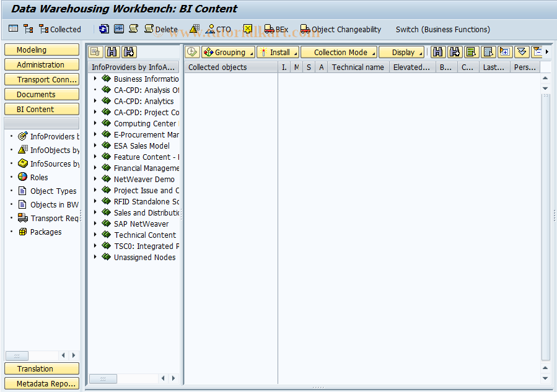The height and width of the screenshot is (392, 557).
Task: Click the CTO toolbar button
Action: click(x=219, y=29)
